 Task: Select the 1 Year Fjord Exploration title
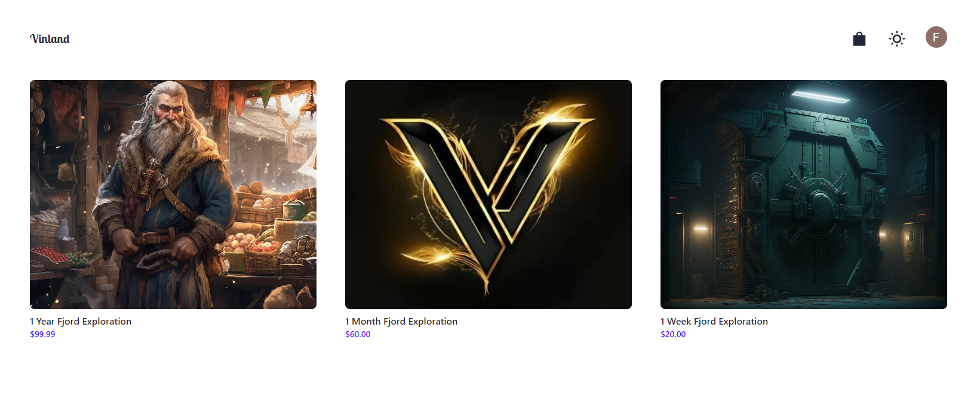coord(81,321)
